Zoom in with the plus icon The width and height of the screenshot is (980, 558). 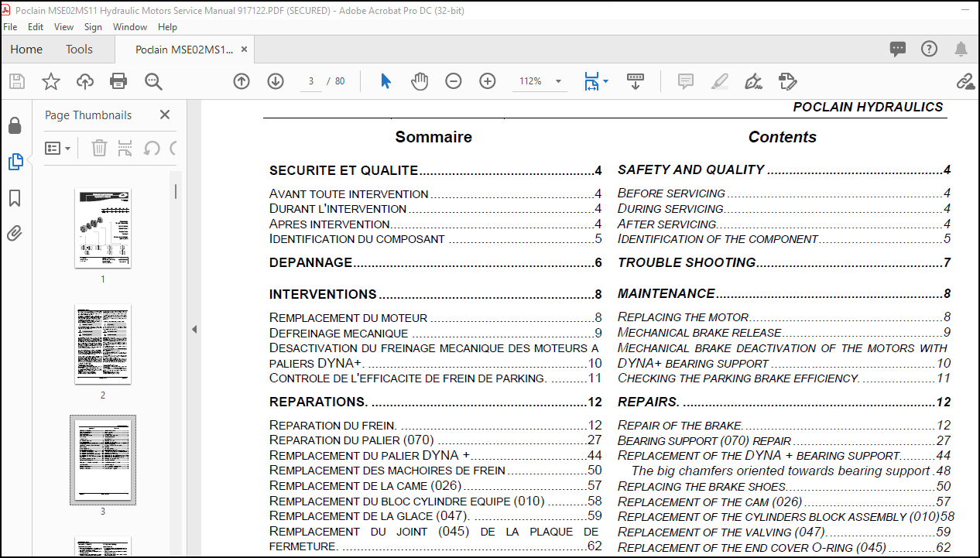click(488, 81)
